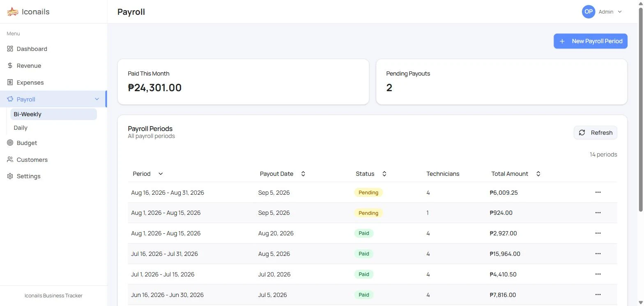
Task: Select the Bi-Weekly payroll view
Action: 53,114
